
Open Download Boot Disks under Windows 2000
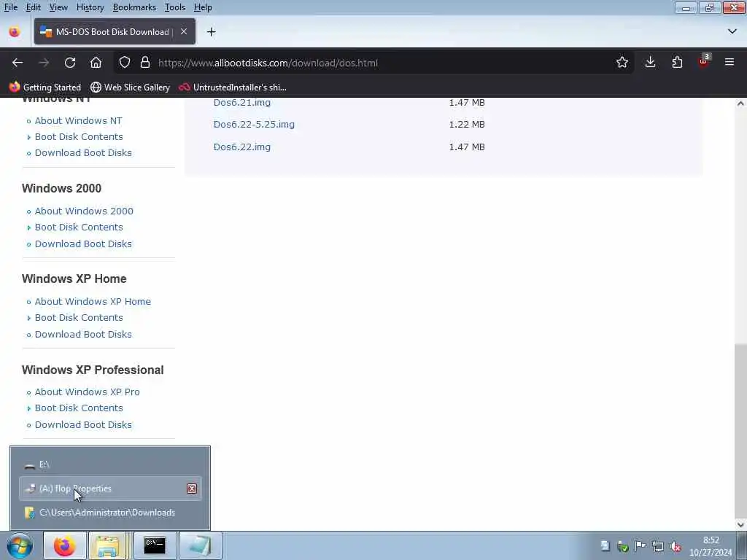click(x=83, y=244)
